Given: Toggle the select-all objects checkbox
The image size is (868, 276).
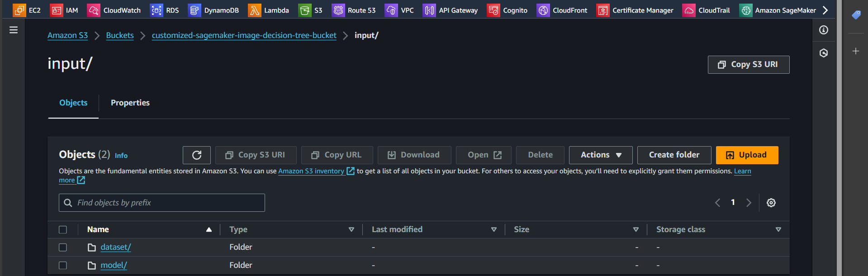Looking at the screenshot, I should pos(63,230).
